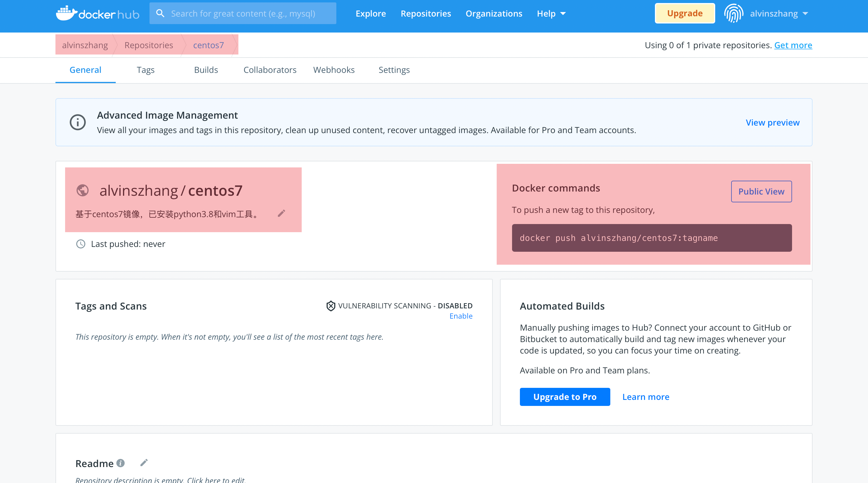Open the Collaborators tab
Image resolution: width=868 pixels, height=483 pixels.
[270, 70]
